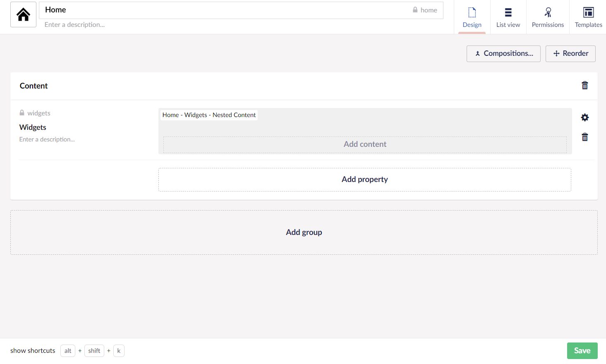
Task: Unlock the home alias lock icon
Action: coord(415,10)
